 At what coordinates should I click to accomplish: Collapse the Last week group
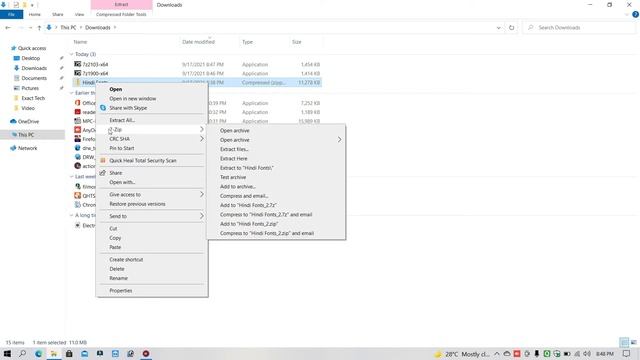coord(71,176)
